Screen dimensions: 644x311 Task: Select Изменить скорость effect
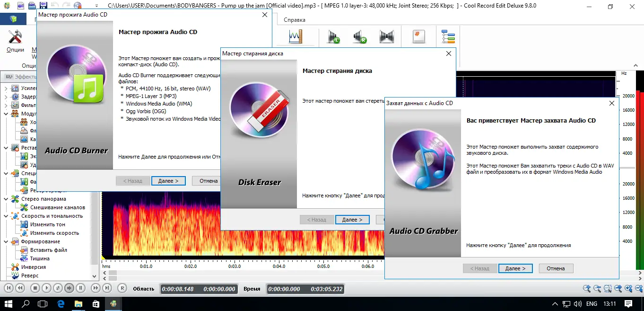(x=54, y=233)
